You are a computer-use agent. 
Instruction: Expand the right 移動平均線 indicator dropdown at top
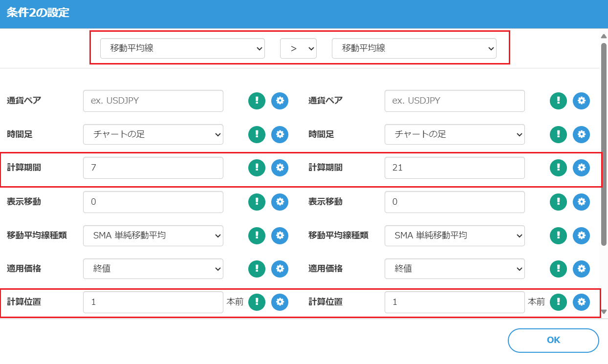(414, 48)
